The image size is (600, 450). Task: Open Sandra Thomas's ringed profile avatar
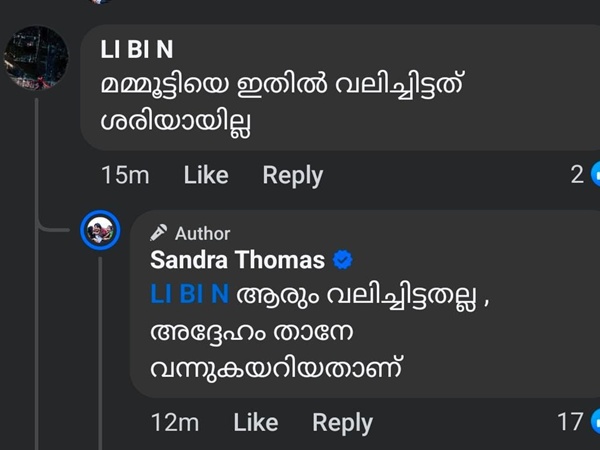point(100,232)
